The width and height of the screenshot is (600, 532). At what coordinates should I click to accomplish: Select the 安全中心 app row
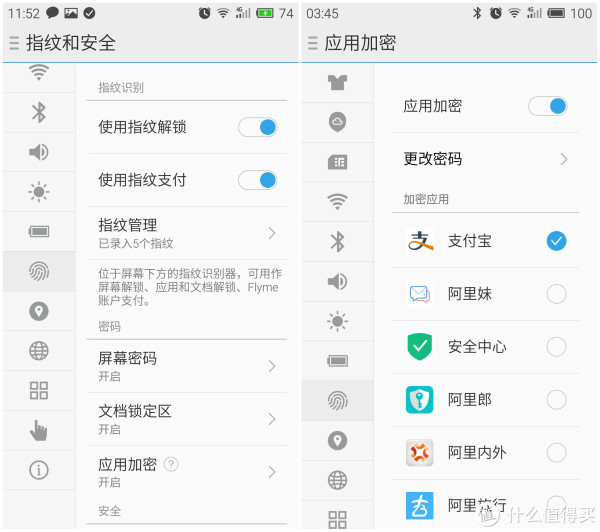click(485, 347)
